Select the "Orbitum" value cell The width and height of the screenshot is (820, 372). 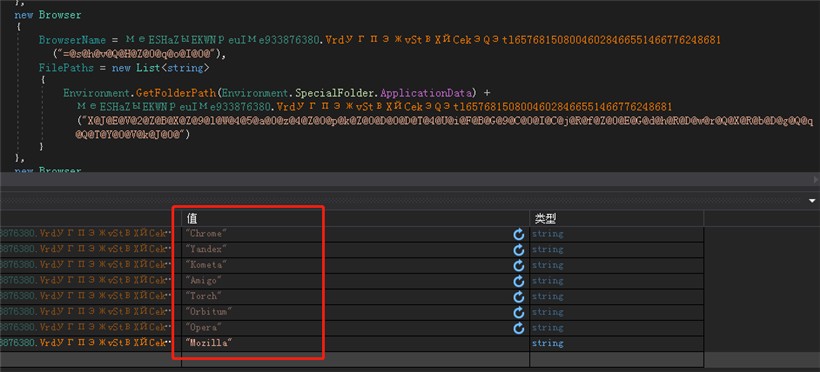(x=355, y=312)
